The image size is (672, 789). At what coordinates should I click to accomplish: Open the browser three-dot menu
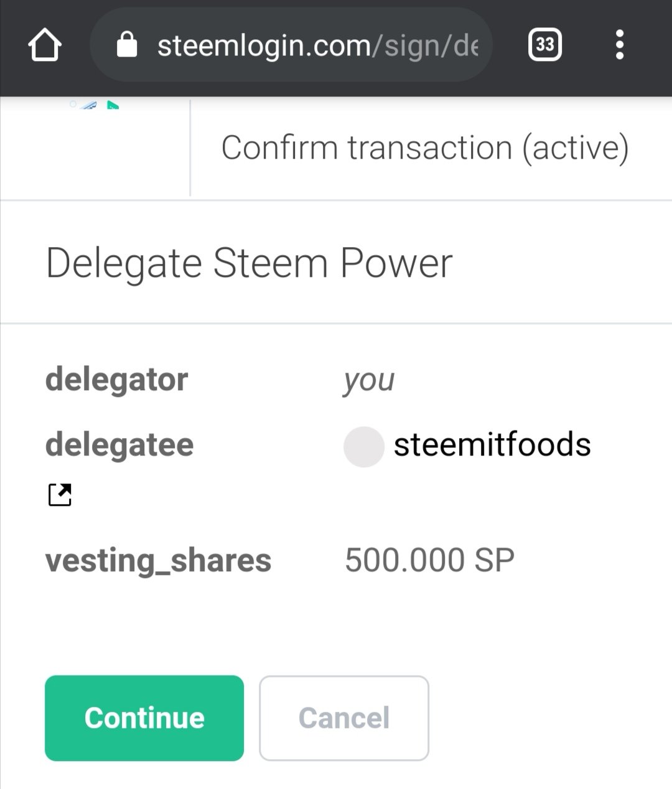(x=619, y=45)
